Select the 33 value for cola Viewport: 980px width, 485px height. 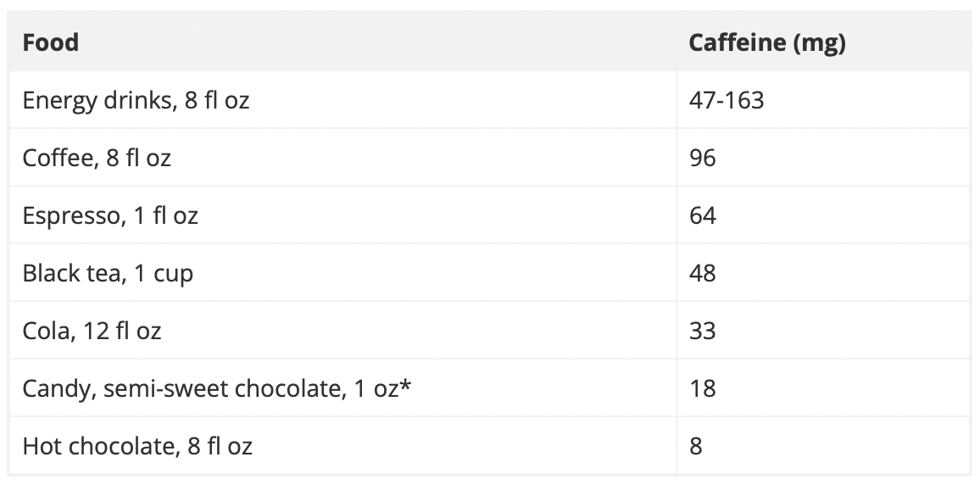703,330
